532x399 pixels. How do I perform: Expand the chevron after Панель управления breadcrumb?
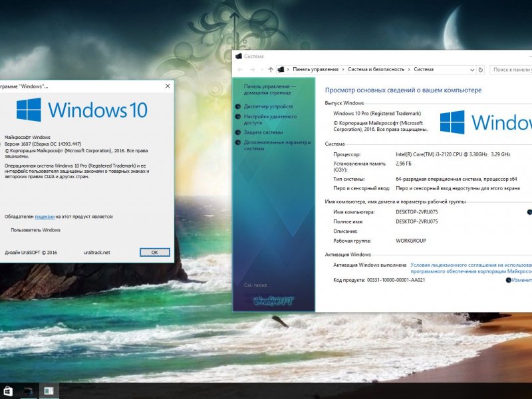343,70
